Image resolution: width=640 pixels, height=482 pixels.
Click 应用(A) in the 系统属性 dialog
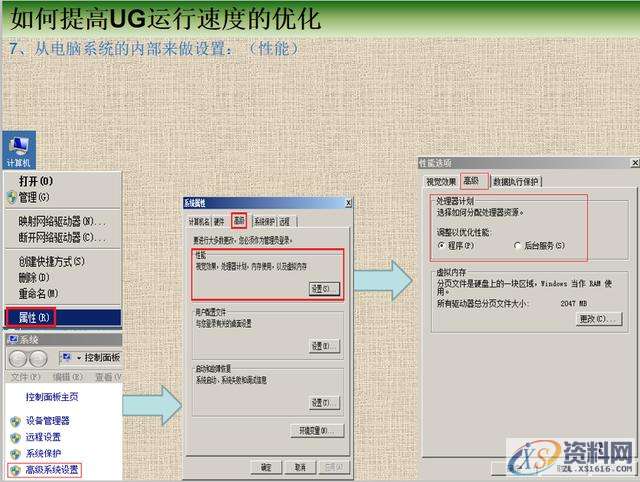coord(334,467)
